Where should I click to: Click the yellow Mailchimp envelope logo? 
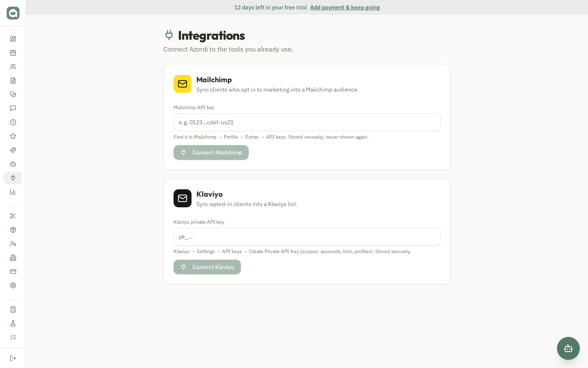(183, 84)
